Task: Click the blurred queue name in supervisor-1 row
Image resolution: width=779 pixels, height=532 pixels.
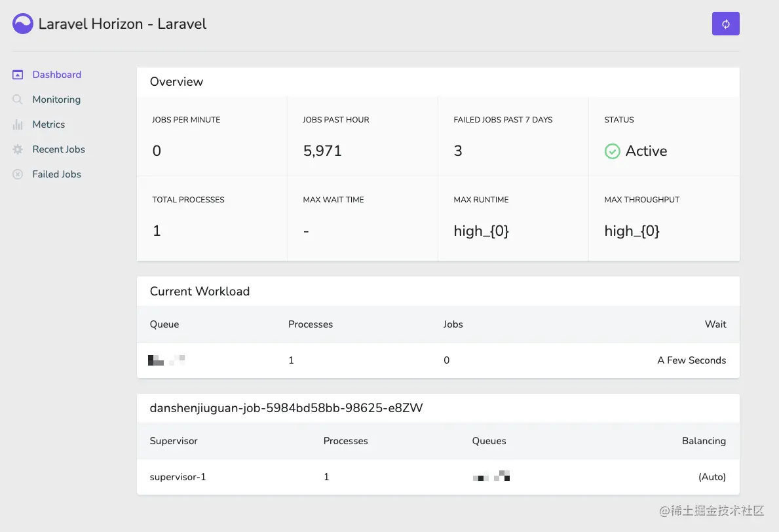Action: (x=491, y=476)
